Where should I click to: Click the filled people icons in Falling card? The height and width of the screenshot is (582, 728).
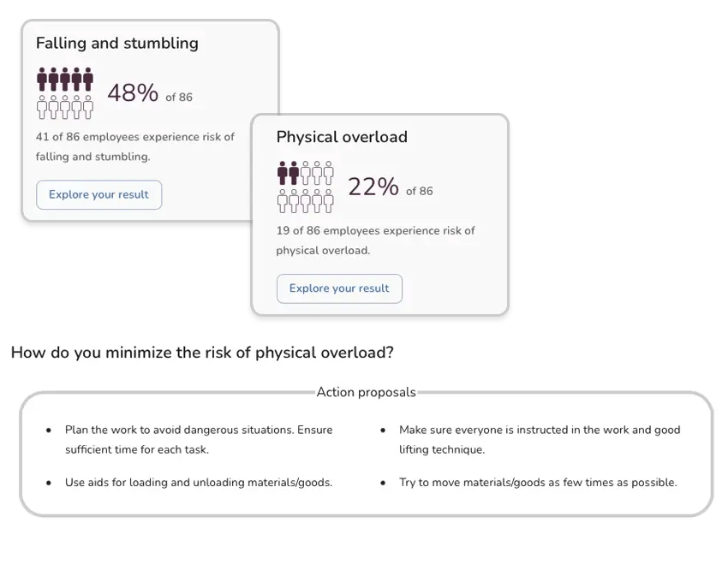click(x=65, y=80)
